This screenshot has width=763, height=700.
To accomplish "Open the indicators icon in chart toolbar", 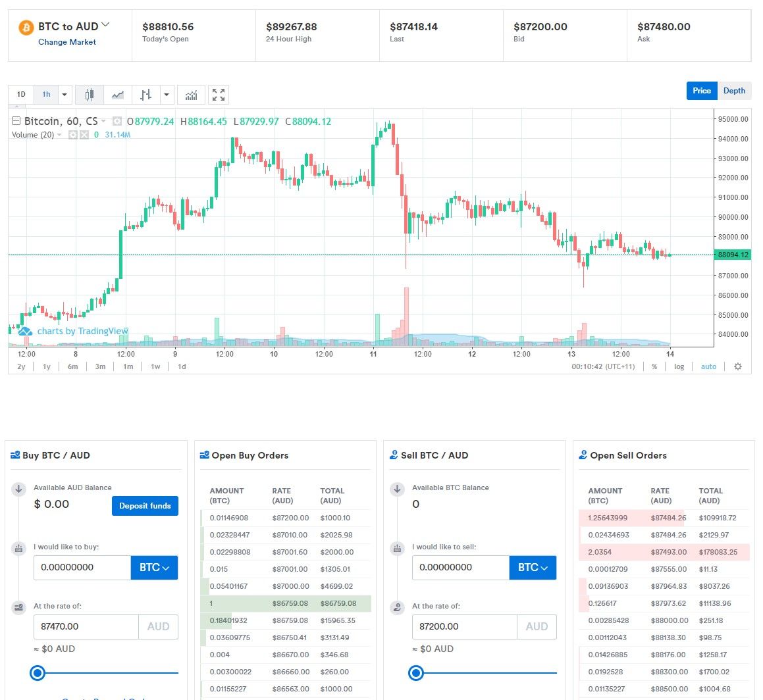I will pyautogui.click(x=191, y=94).
